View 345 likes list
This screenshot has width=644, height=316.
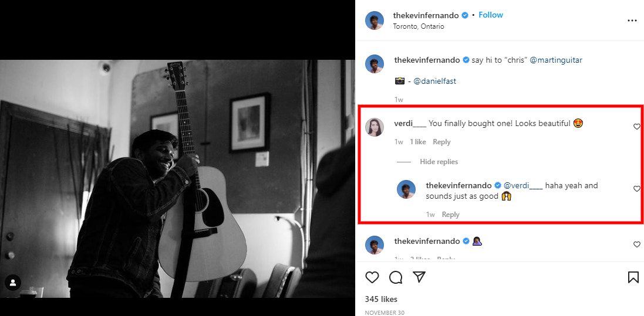point(381,300)
